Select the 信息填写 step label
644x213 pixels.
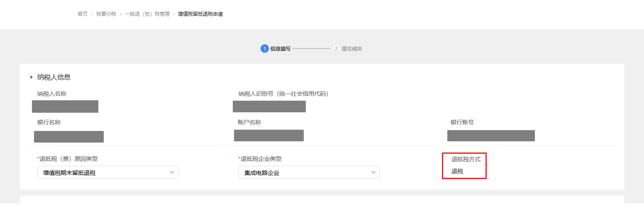281,48
